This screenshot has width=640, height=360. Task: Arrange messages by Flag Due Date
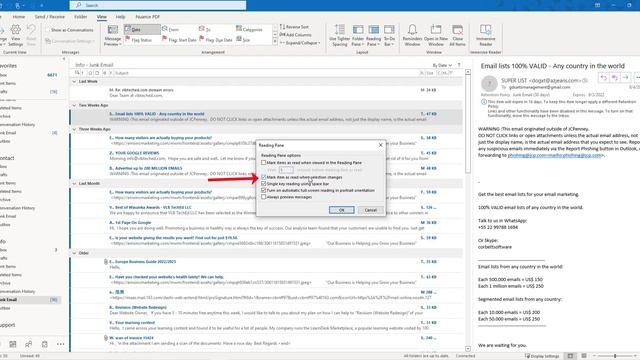216,40
